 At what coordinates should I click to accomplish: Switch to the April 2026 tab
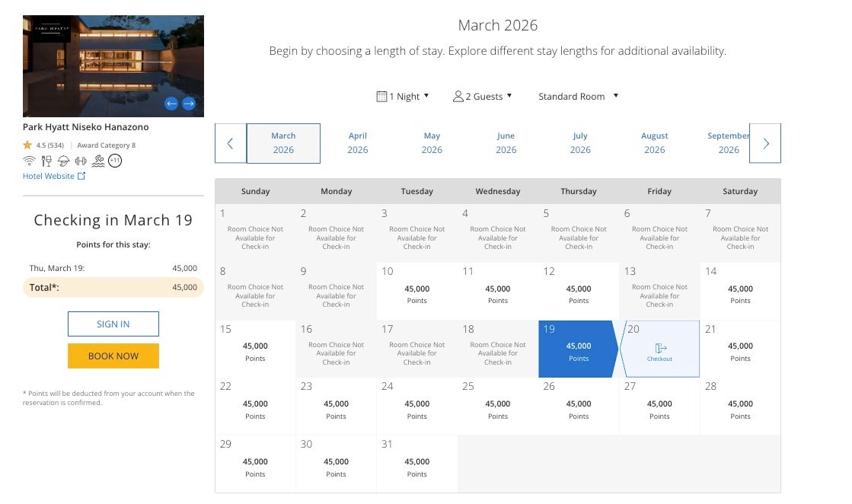click(x=358, y=143)
